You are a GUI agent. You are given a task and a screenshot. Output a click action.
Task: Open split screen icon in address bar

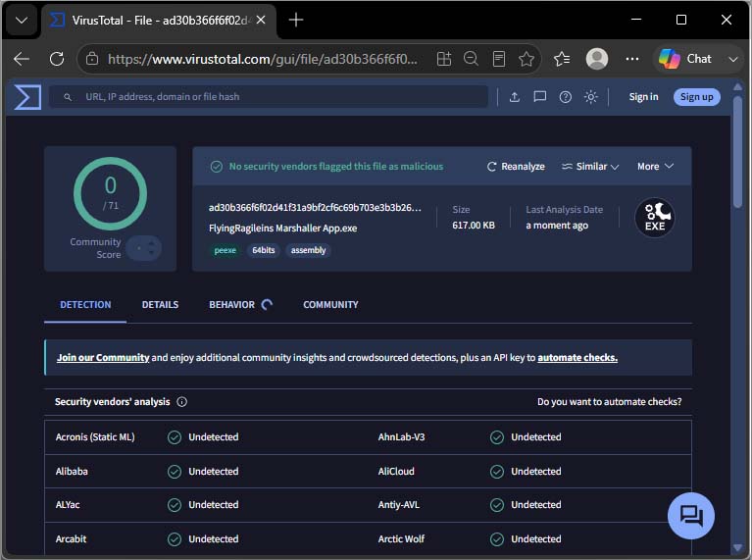[444, 59]
